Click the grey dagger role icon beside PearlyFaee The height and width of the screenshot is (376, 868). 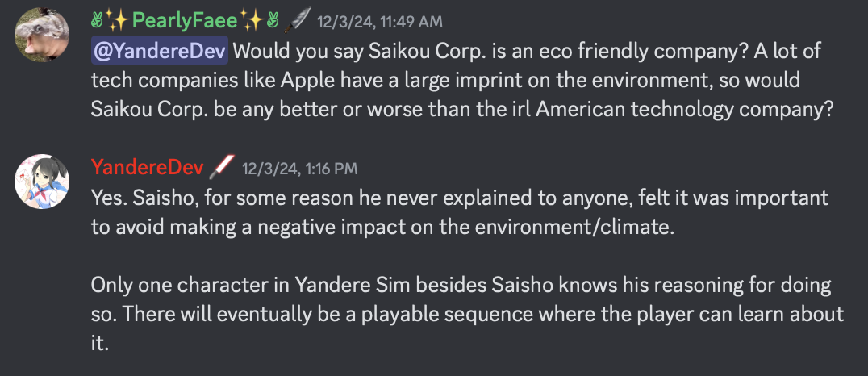pyautogui.click(x=299, y=20)
